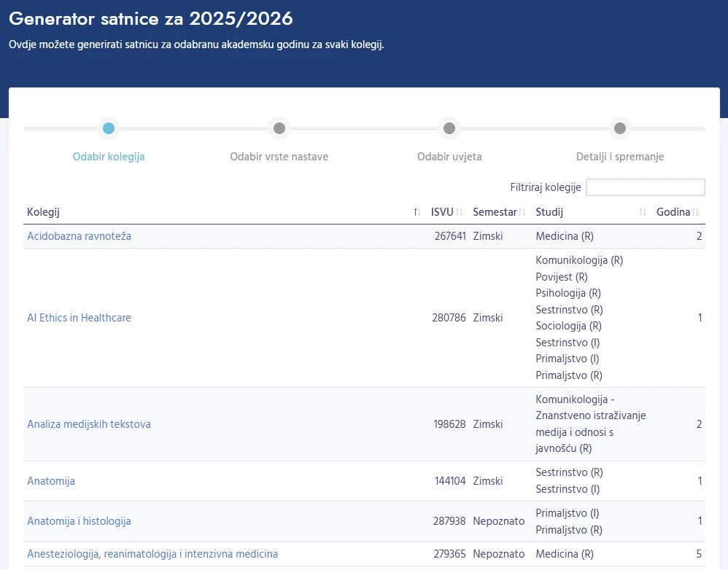Open the AI Ethics in Healthcare course
The width and height of the screenshot is (728, 570).
79,318
